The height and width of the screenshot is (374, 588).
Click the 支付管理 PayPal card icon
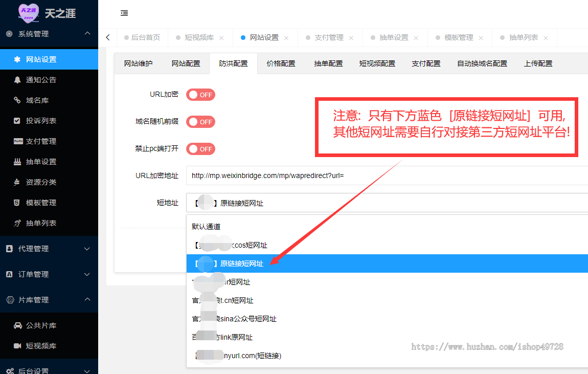[18, 141]
